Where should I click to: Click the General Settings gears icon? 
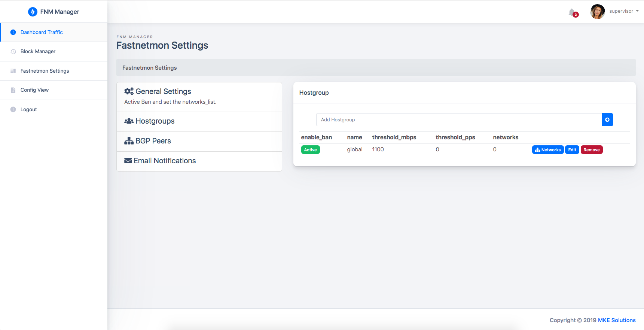(129, 91)
